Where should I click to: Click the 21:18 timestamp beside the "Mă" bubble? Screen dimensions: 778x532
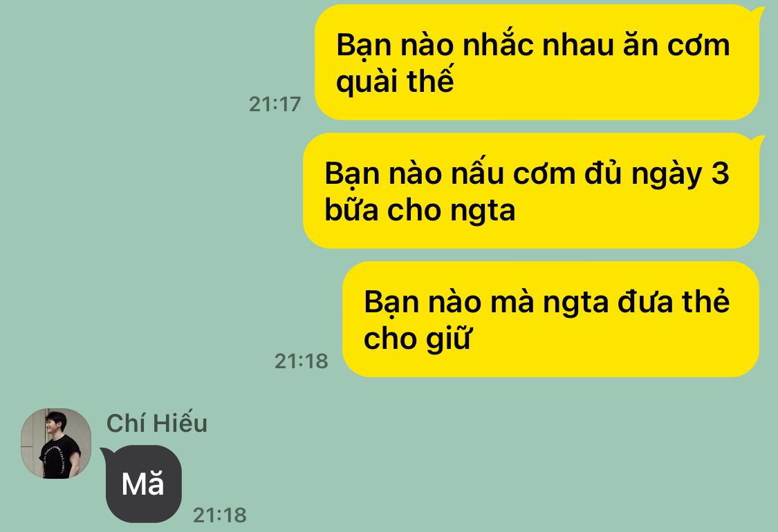(x=219, y=515)
